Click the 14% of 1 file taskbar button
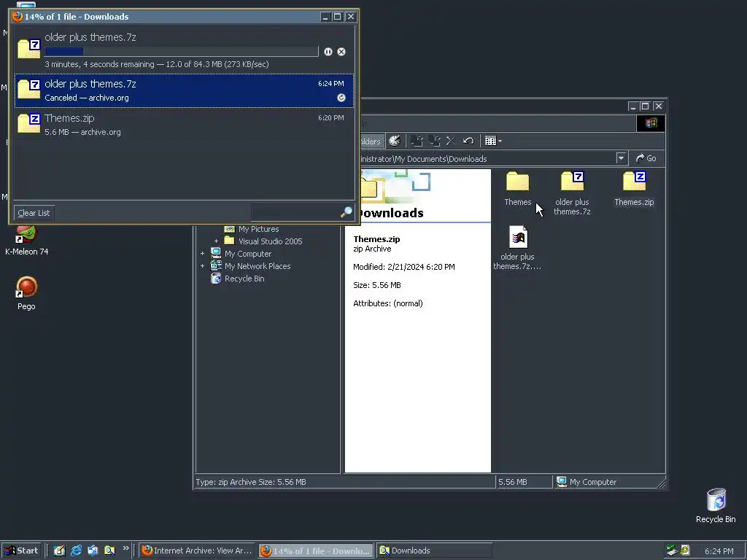The image size is (747, 560). point(317,551)
